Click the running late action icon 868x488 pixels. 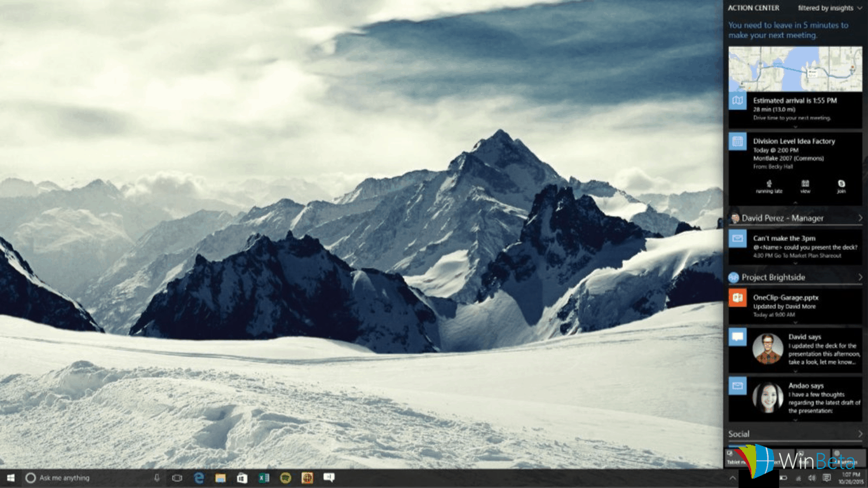[x=768, y=184]
